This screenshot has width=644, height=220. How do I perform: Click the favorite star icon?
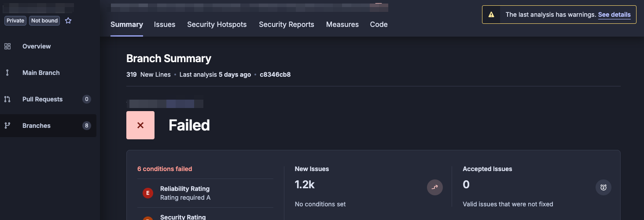(x=68, y=21)
